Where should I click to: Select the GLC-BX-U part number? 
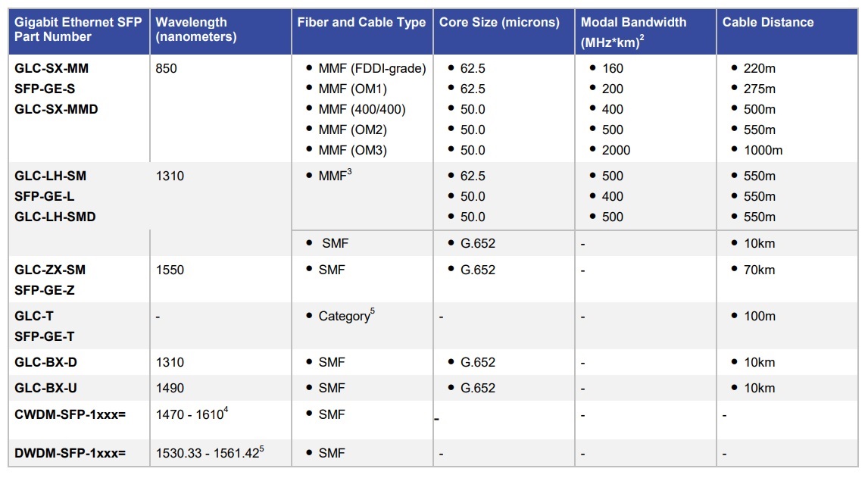(45, 388)
